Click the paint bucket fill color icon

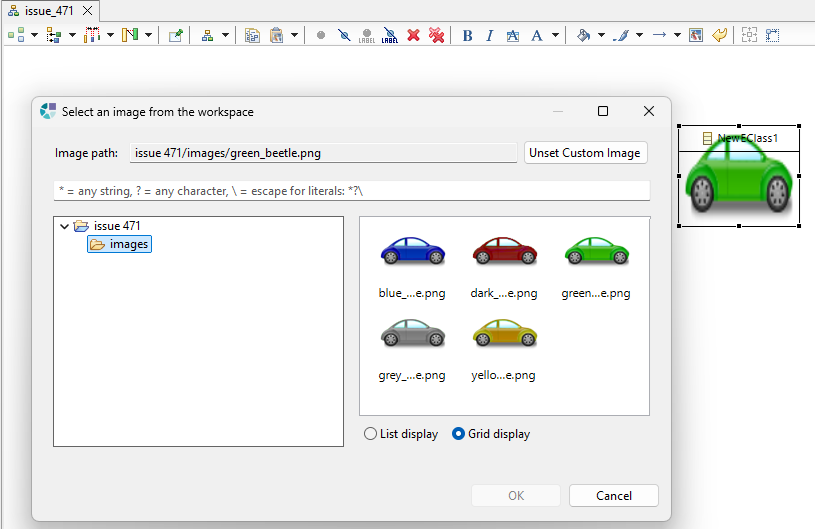tap(584, 35)
